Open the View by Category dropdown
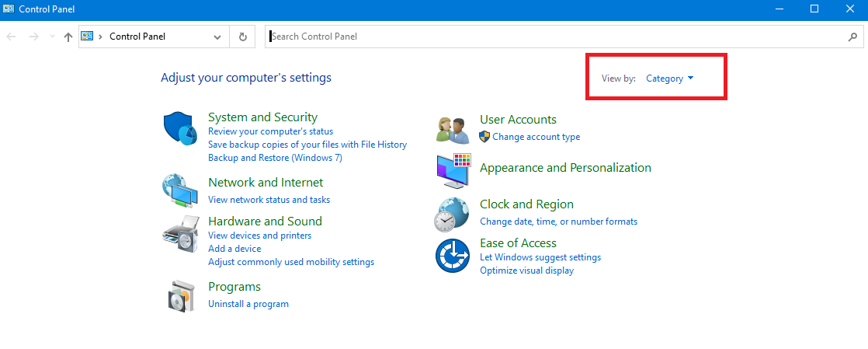 (670, 79)
